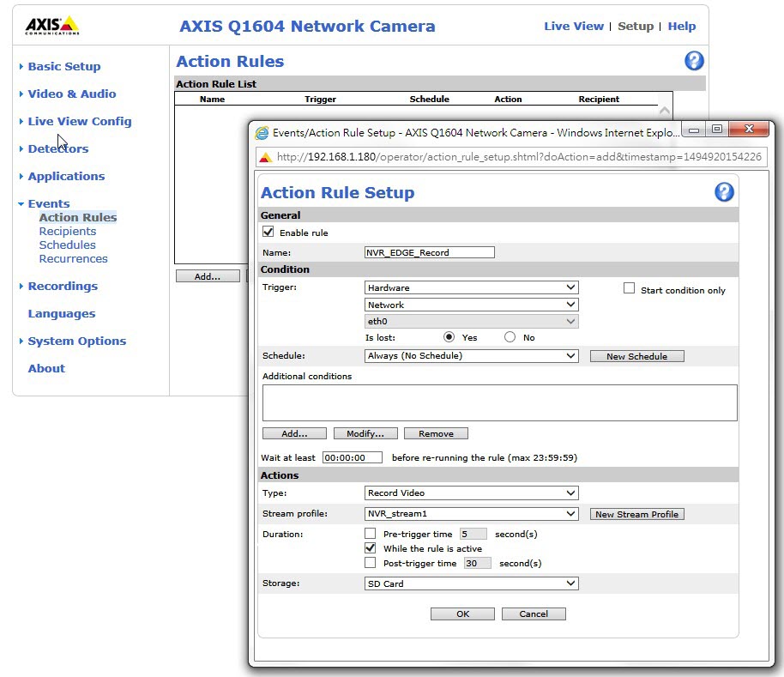Open help icon in Action Rule Setup
This screenshot has height=677, width=784.
(723, 192)
